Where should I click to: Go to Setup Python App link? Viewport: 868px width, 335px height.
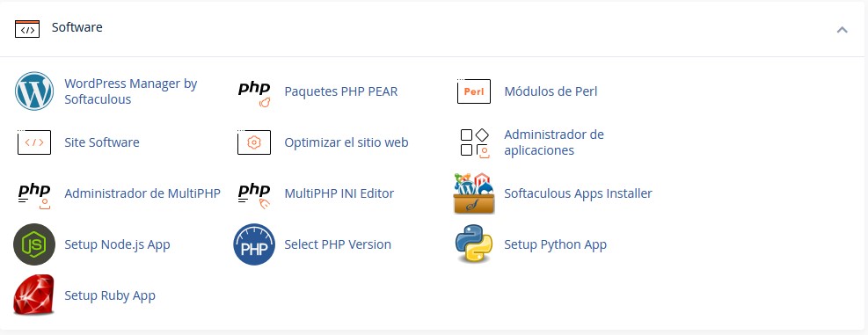pos(555,244)
